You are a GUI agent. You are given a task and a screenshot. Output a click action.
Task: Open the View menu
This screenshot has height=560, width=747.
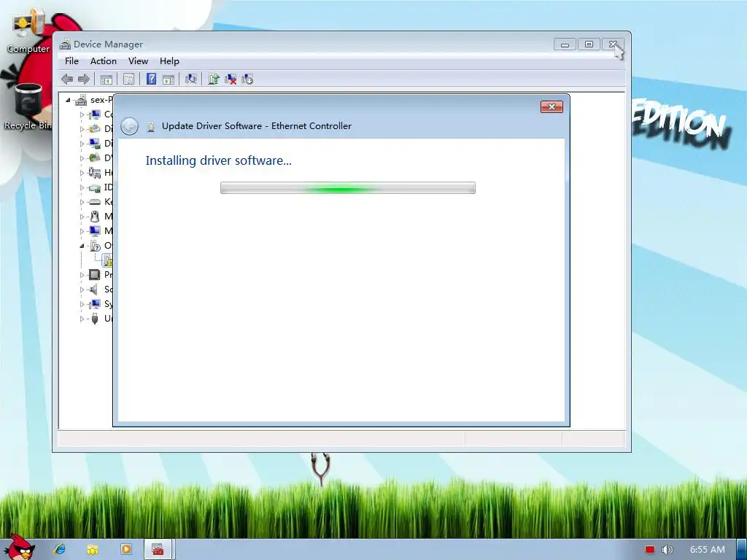point(138,61)
